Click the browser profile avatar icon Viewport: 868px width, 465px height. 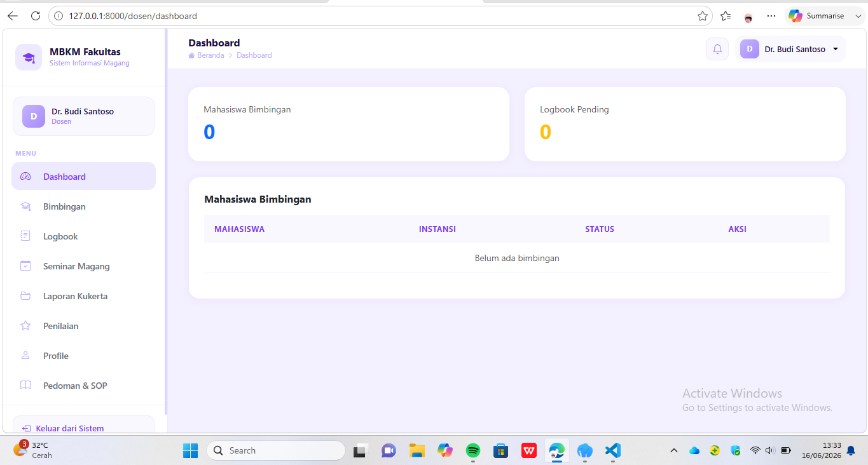pos(748,16)
